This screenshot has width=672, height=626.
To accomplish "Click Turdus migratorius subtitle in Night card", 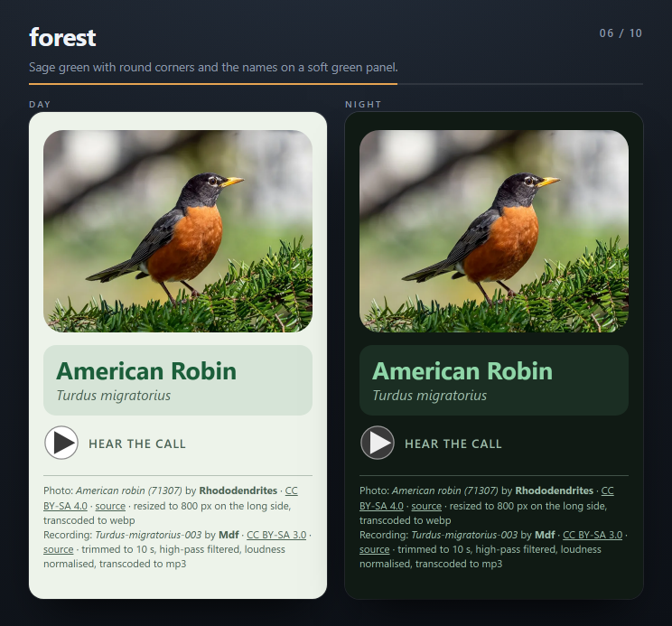I will (x=430, y=396).
